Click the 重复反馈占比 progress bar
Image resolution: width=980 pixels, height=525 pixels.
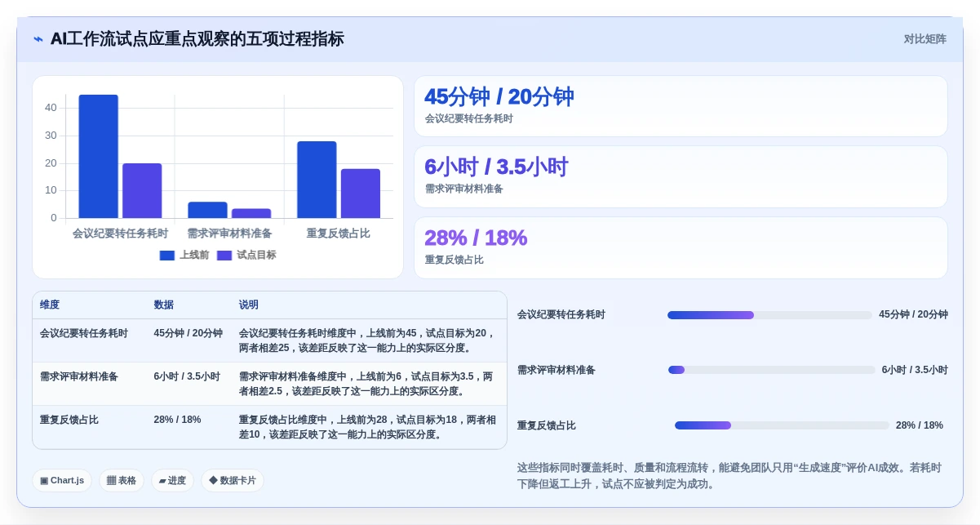coord(782,425)
